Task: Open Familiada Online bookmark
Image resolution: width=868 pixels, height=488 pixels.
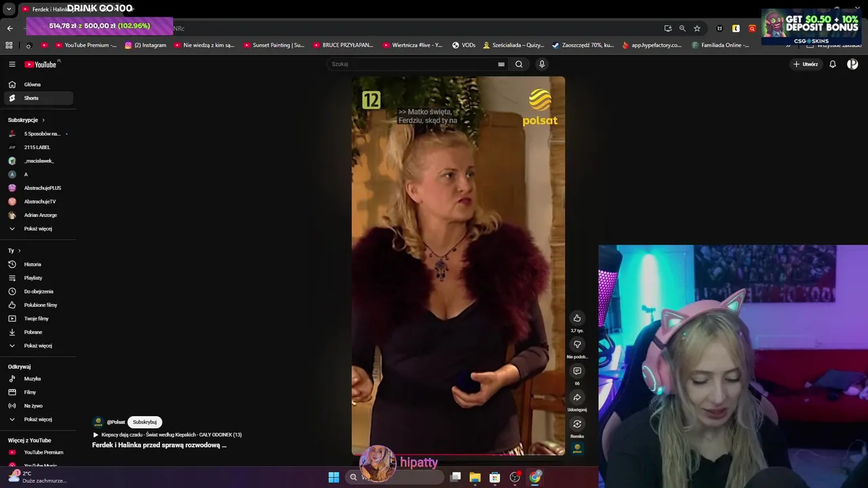Action: pyautogui.click(x=720, y=45)
